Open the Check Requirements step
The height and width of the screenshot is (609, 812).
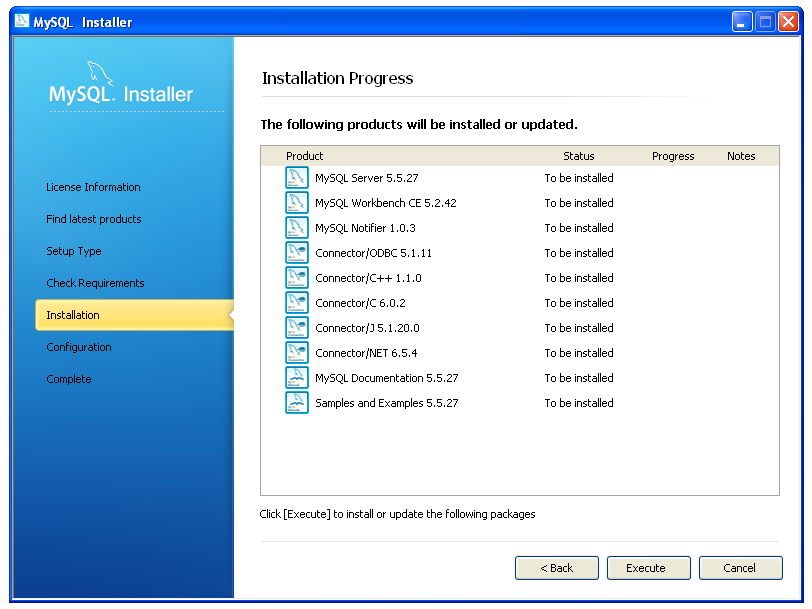pos(95,283)
